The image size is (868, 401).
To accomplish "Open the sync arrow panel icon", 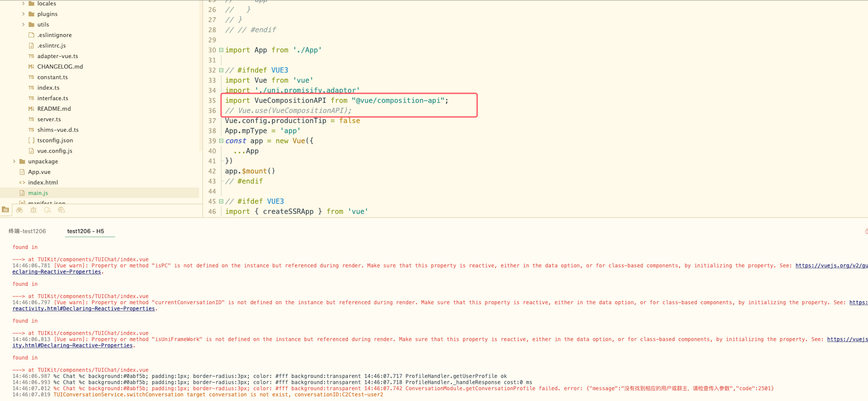I will click(47, 210).
